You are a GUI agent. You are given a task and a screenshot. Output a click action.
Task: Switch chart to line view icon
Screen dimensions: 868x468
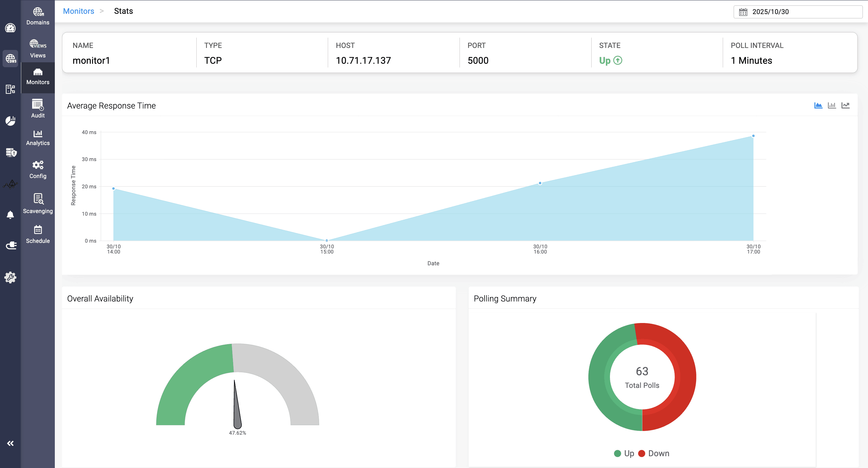[845, 105]
